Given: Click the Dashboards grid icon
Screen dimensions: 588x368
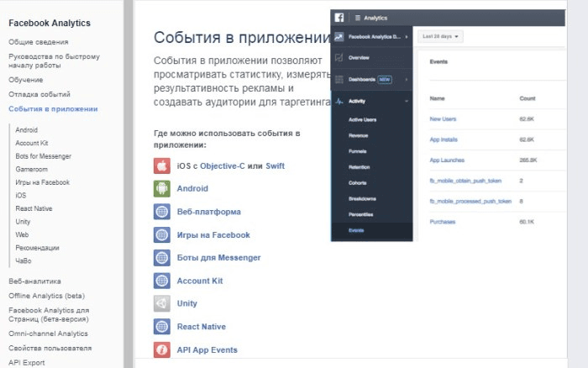Looking at the screenshot, I should click(339, 79).
